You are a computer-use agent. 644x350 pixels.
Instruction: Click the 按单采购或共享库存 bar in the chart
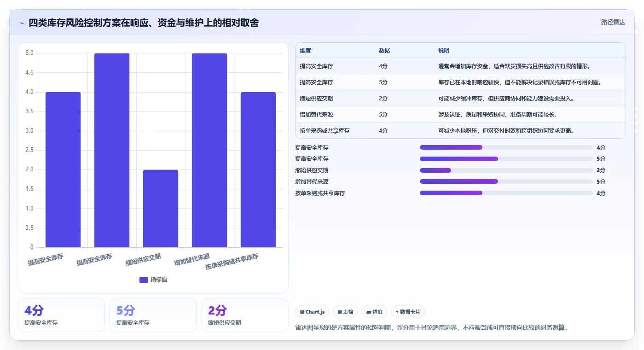point(258,169)
